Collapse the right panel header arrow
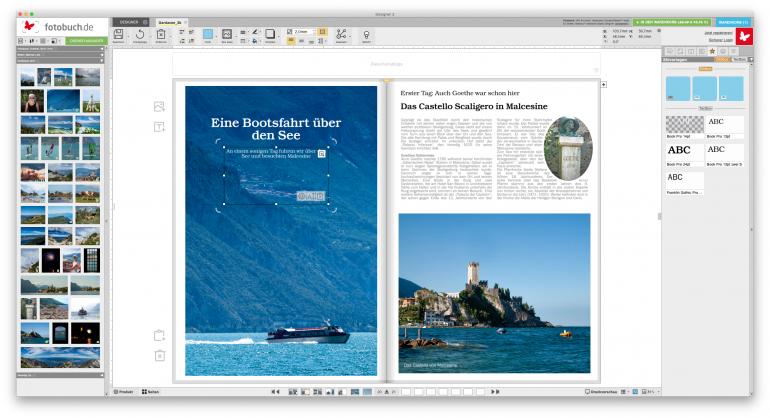The height and width of the screenshot is (418, 770). [x=750, y=59]
